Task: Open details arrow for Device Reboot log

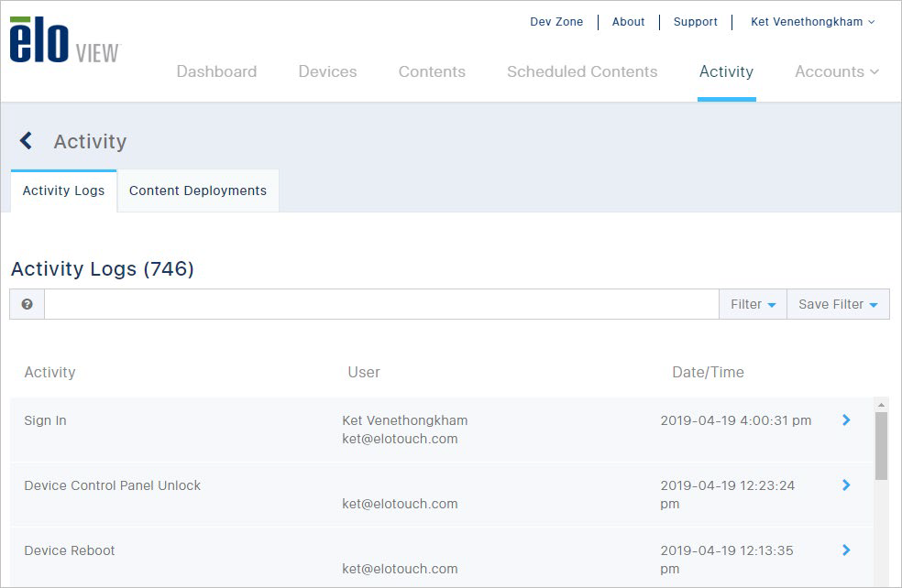Action: 846,550
